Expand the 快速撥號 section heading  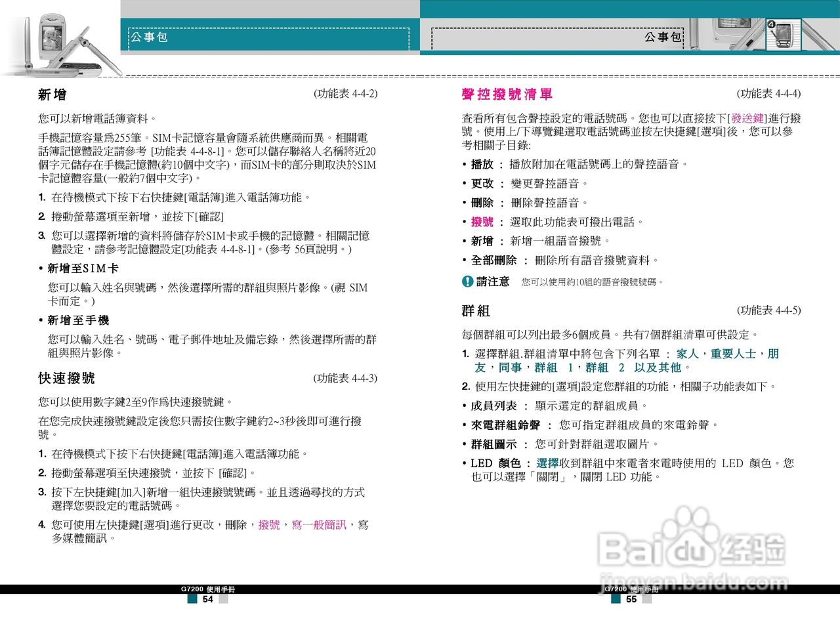tap(67, 379)
